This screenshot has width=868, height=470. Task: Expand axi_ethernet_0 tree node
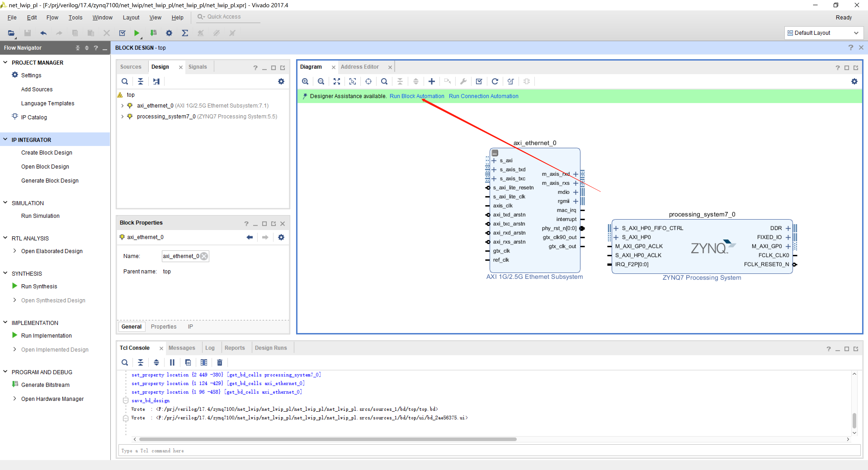(122, 106)
